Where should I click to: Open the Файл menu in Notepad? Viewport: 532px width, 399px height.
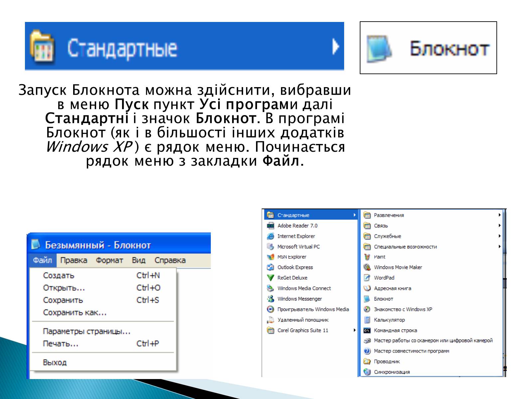point(42,260)
